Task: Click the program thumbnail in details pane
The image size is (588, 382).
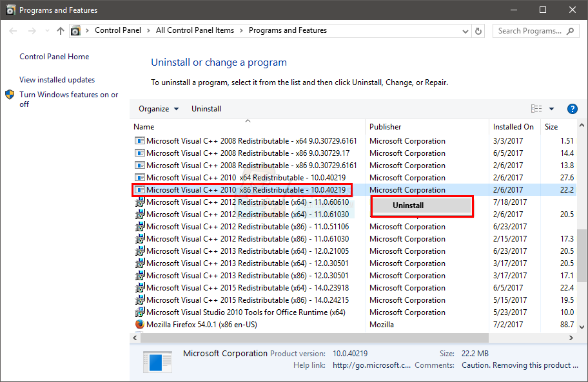Action: 157,362
